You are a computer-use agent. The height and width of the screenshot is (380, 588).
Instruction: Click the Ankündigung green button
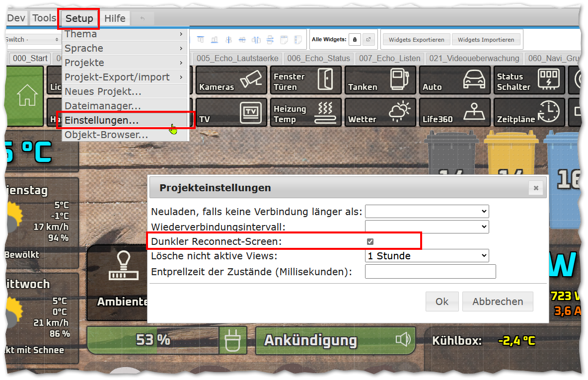[336, 340]
